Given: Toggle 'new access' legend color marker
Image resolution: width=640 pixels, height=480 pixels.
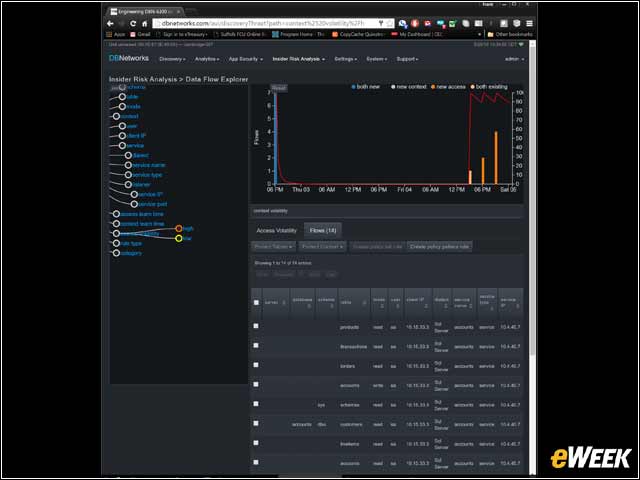Looking at the screenshot, I should click(x=433, y=87).
